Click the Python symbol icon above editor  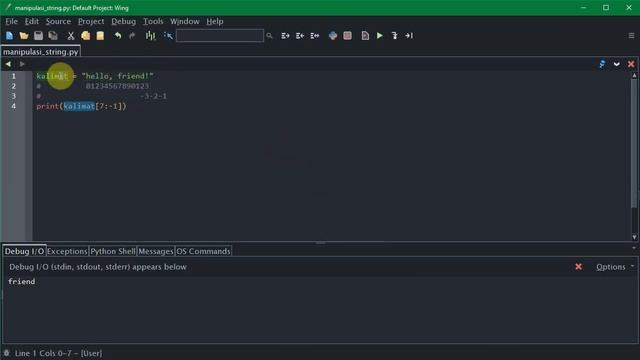[x=602, y=64]
